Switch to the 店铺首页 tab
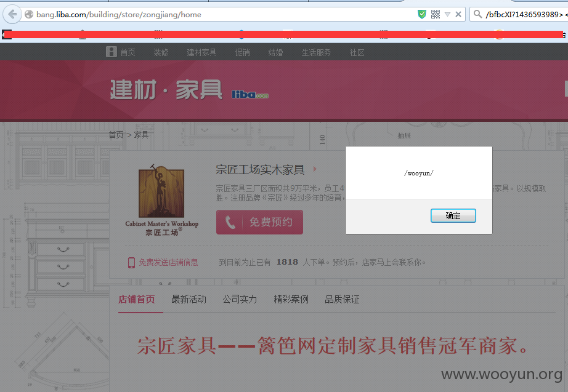The image size is (568, 392). (x=137, y=299)
